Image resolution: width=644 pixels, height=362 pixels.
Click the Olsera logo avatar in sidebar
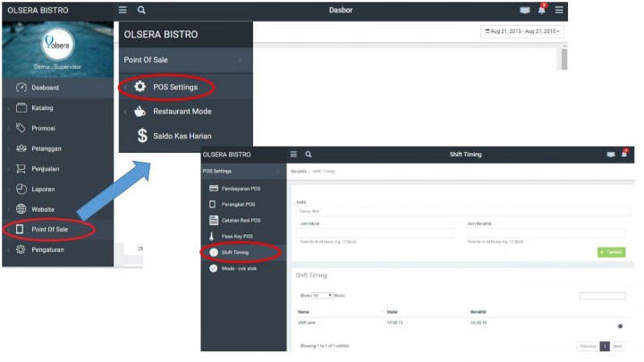pyautogui.click(x=57, y=45)
